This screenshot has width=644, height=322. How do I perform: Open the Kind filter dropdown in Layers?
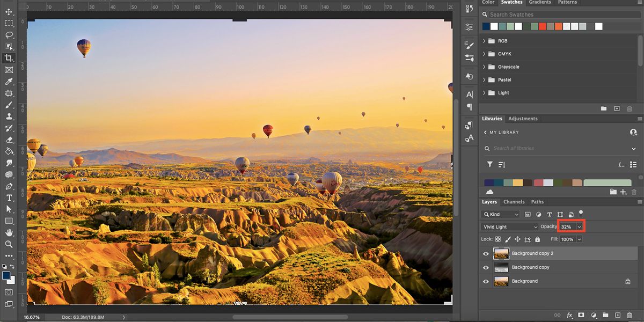[x=500, y=214]
